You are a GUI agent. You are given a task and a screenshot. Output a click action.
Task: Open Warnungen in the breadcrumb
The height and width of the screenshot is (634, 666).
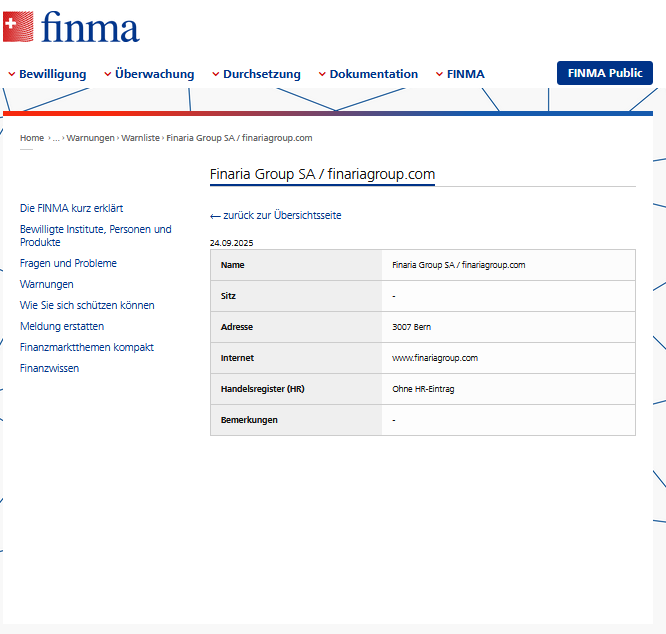90,138
